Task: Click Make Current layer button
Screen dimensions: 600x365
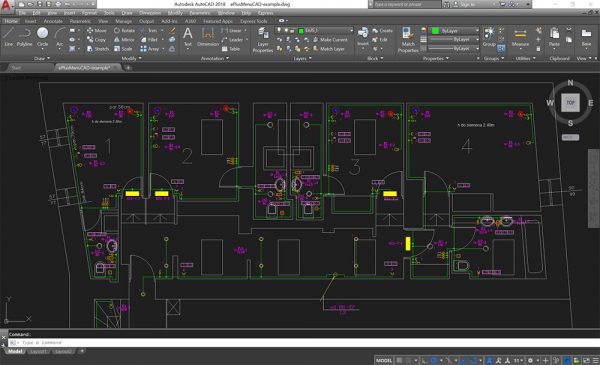Action: pos(330,40)
